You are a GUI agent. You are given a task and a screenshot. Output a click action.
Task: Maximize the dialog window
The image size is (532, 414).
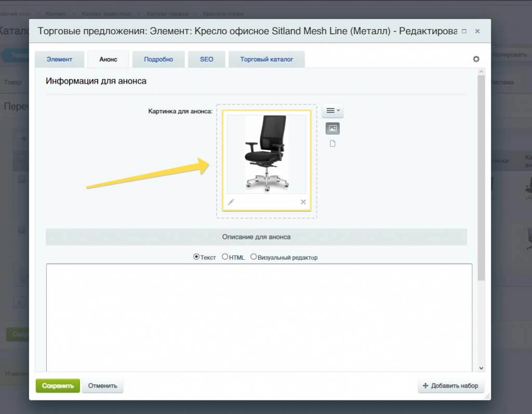[464, 31]
